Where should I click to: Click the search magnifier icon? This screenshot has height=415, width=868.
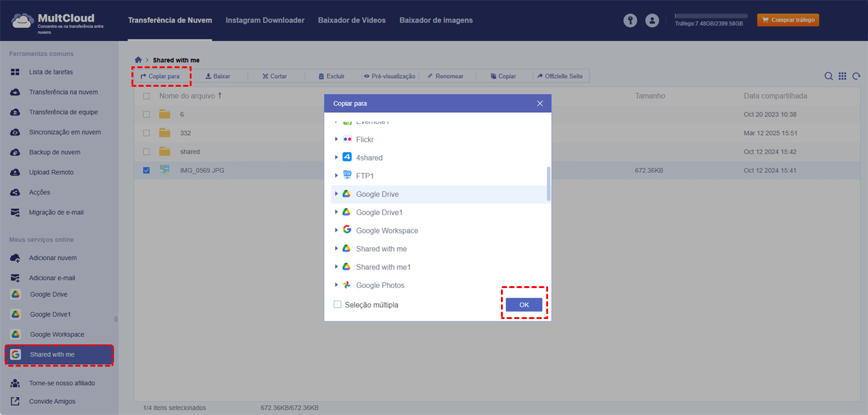coord(828,76)
